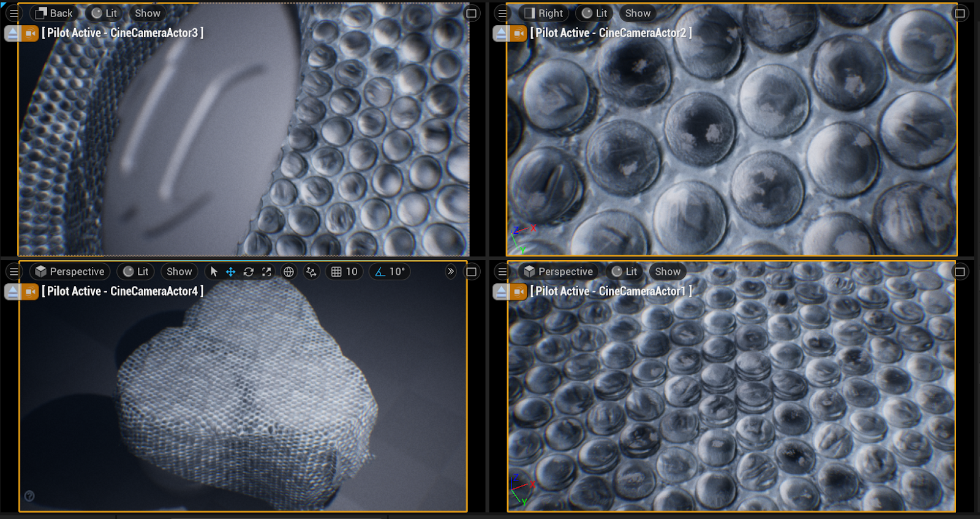Screen dimensions: 980x519
Task: Open Show menu in Right viewport
Action: click(x=638, y=13)
